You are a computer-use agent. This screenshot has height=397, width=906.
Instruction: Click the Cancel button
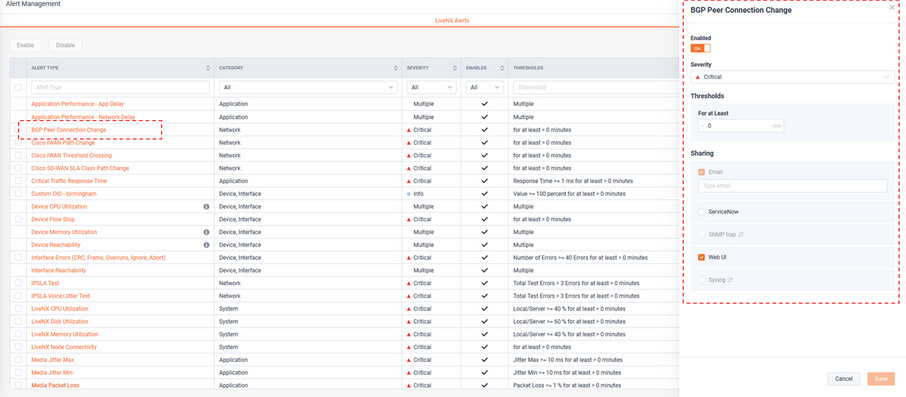(x=844, y=379)
